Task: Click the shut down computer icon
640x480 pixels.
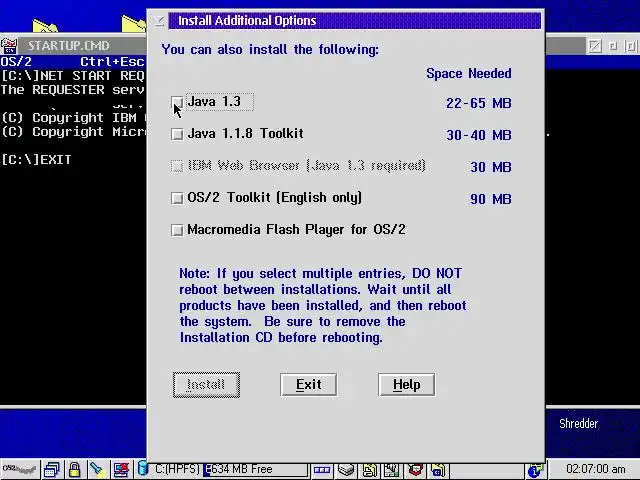Action: (x=121, y=469)
